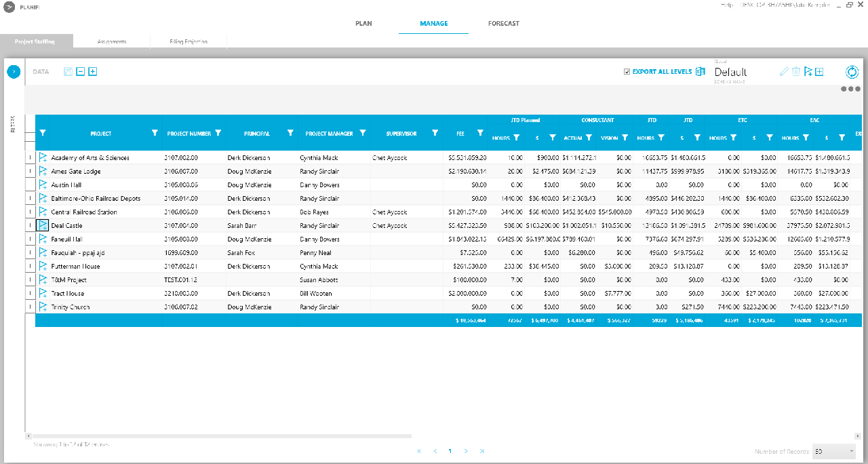Click the save data disk icon
This screenshot has width=868, height=464.
click(68, 71)
